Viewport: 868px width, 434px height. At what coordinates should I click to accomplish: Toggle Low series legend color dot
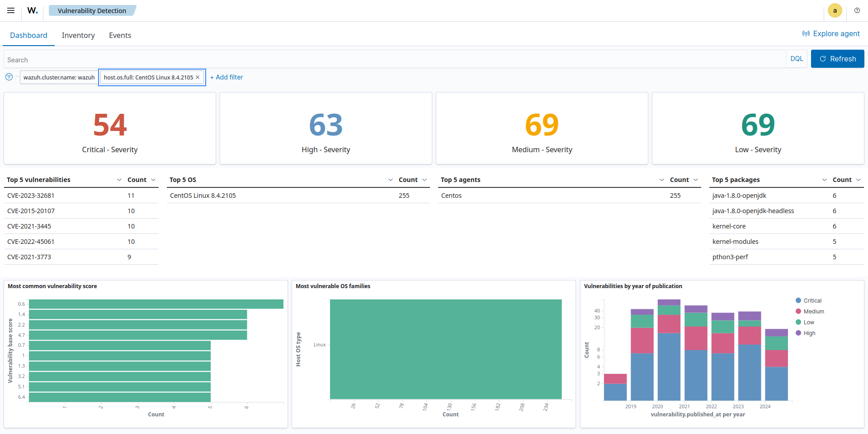click(798, 322)
